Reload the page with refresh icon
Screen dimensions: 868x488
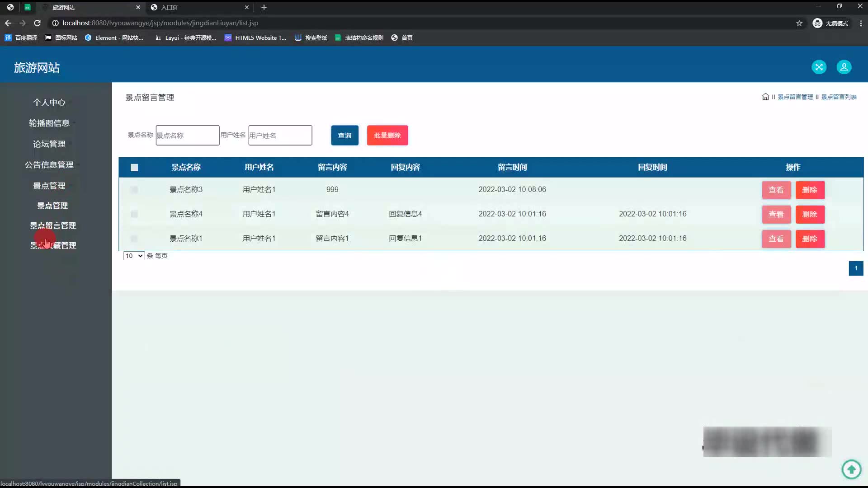click(x=38, y=23)
